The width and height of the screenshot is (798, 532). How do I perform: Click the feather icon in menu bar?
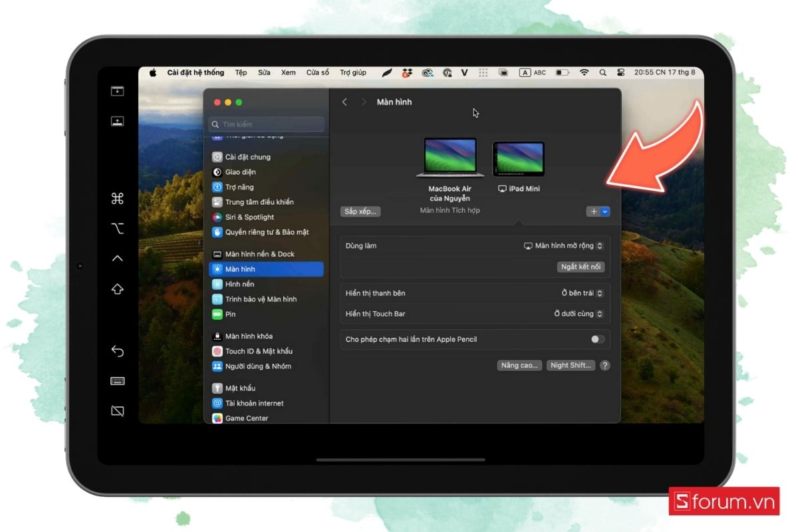pyautogui.click(x=388, y=72)
